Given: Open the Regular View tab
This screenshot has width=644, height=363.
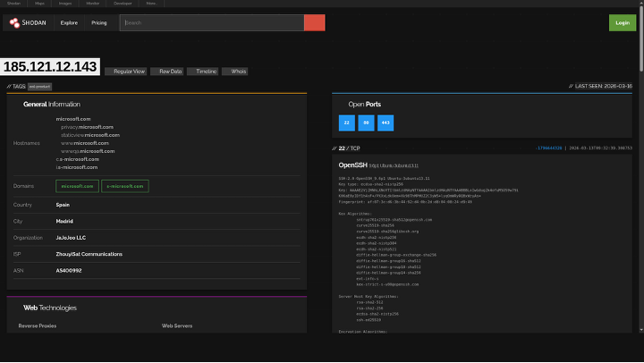Looking at the screenshot, I should pyautogui.click(x=125, y=71).
